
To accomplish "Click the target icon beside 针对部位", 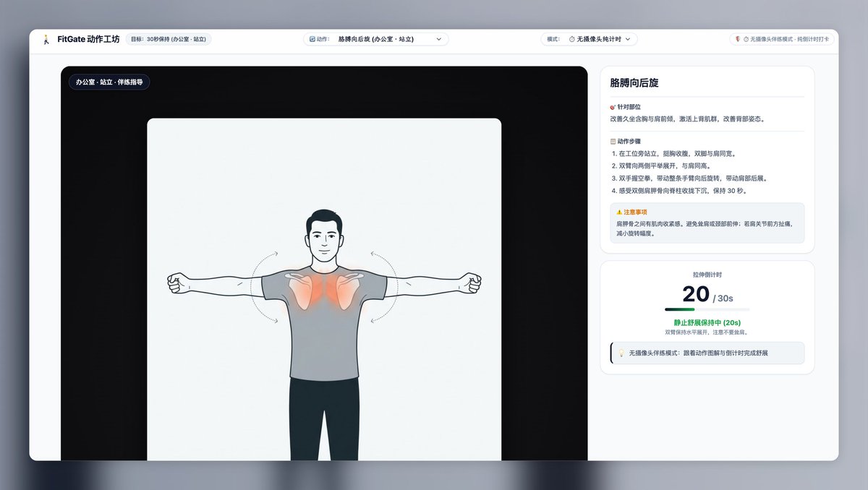I will tap(613, 106).
